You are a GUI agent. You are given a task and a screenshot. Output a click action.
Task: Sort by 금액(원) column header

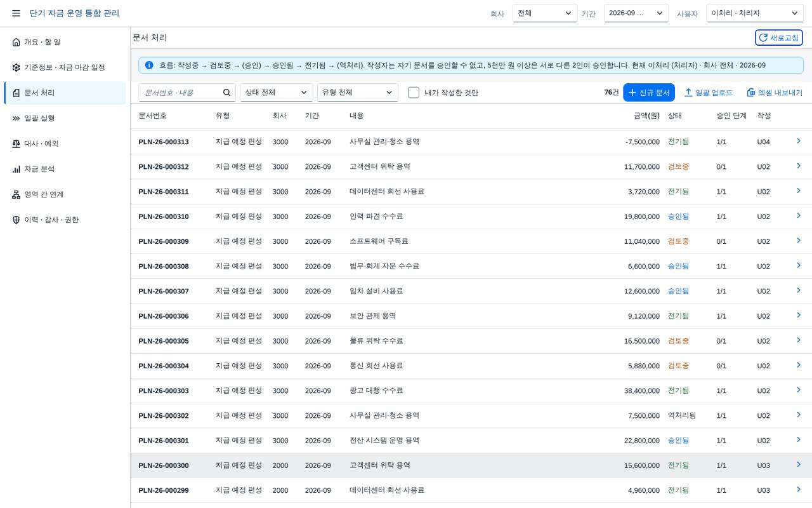click(x=646, y=116)
